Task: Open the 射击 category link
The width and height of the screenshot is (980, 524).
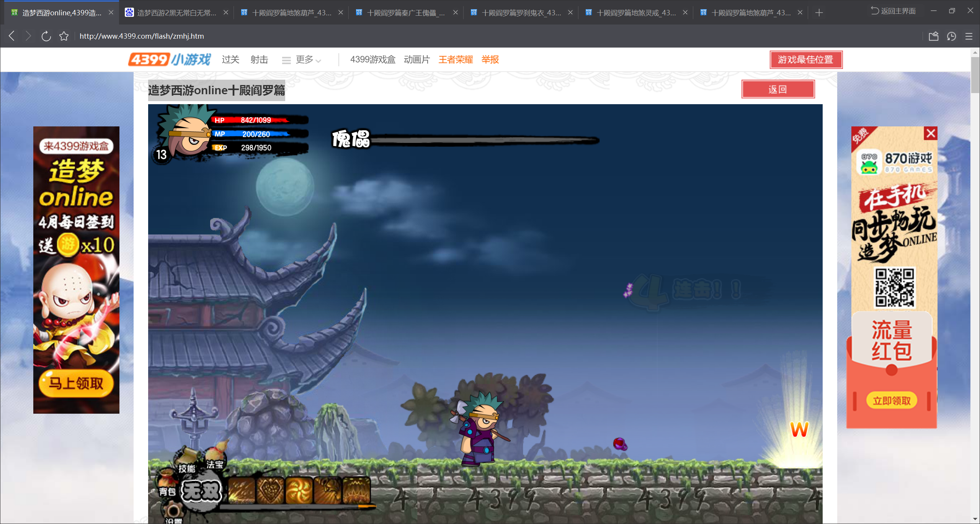Action: [259, 60]
